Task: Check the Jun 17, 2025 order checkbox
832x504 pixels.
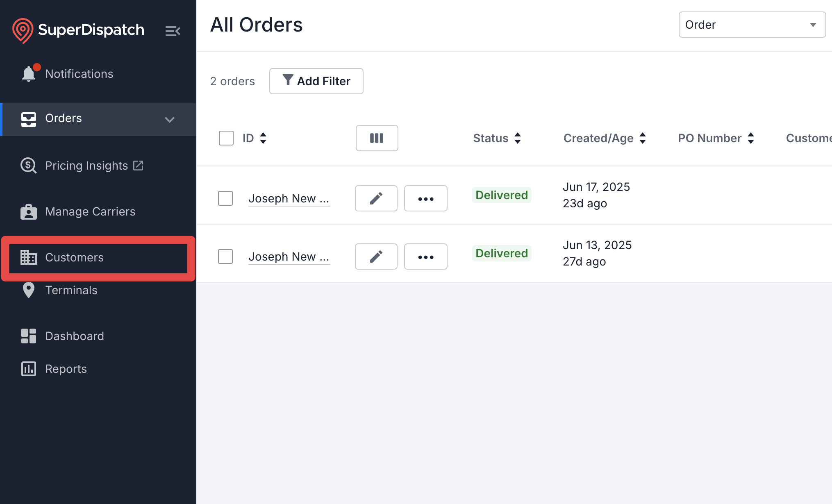Action: 225,198
